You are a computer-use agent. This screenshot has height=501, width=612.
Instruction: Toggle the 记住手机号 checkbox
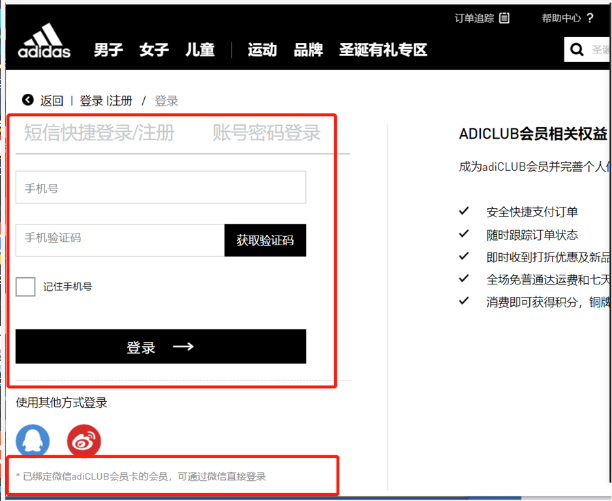[26, 286]
